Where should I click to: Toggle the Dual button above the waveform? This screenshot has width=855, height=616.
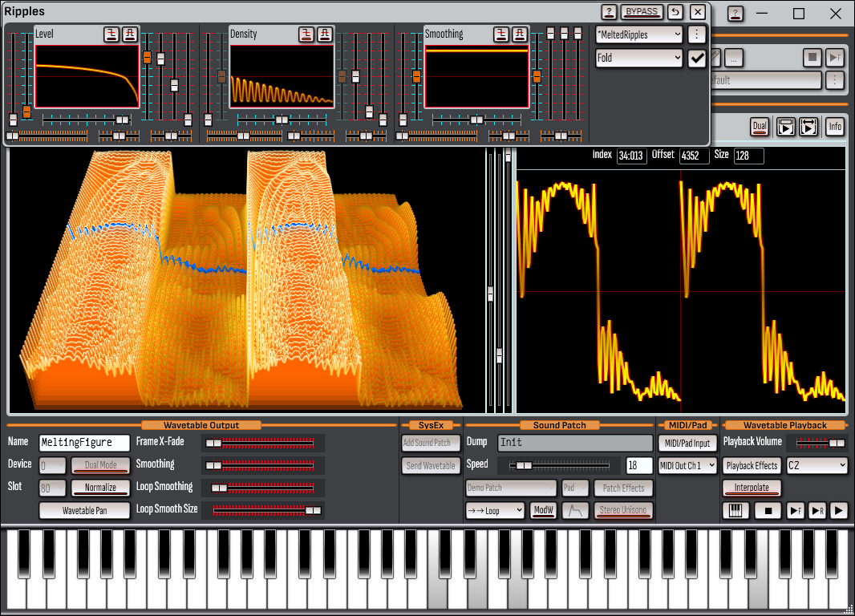coord(759,127)
